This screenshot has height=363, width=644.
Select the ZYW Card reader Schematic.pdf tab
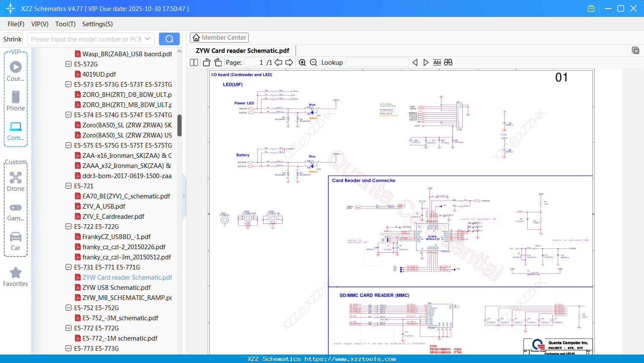point(242,51)
